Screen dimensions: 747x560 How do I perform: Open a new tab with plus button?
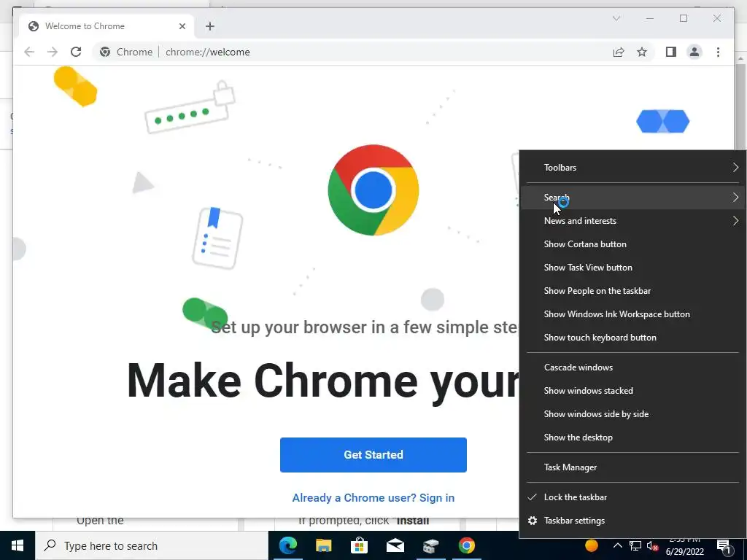coord(210,26)
